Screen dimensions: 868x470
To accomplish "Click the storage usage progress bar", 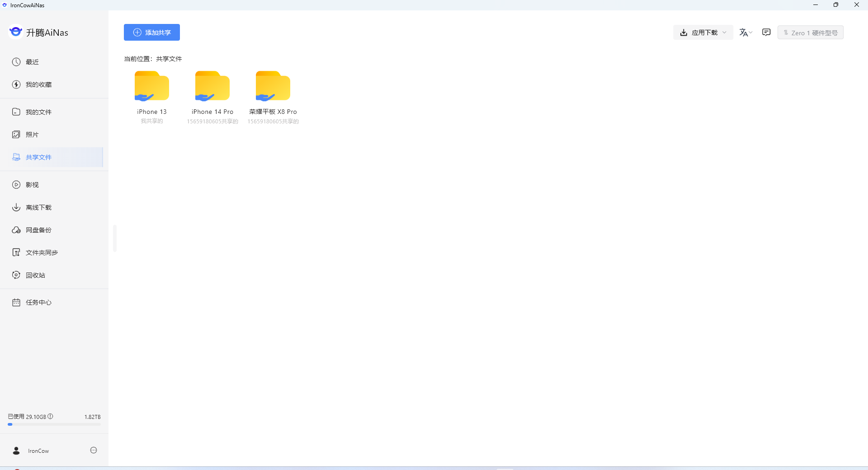I will (54, 424).
